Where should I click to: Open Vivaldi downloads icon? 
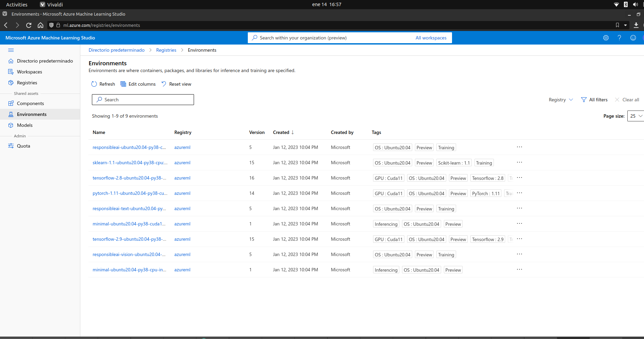(x=636, y=25)
